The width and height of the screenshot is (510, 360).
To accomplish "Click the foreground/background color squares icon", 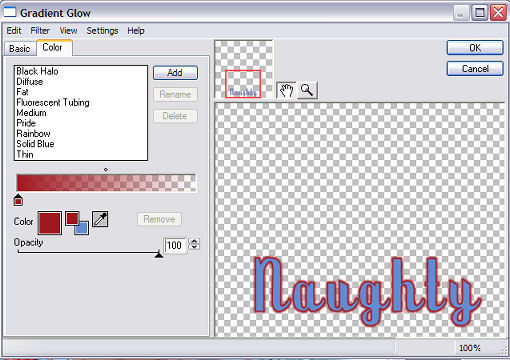I will click(x=77, y=223).
